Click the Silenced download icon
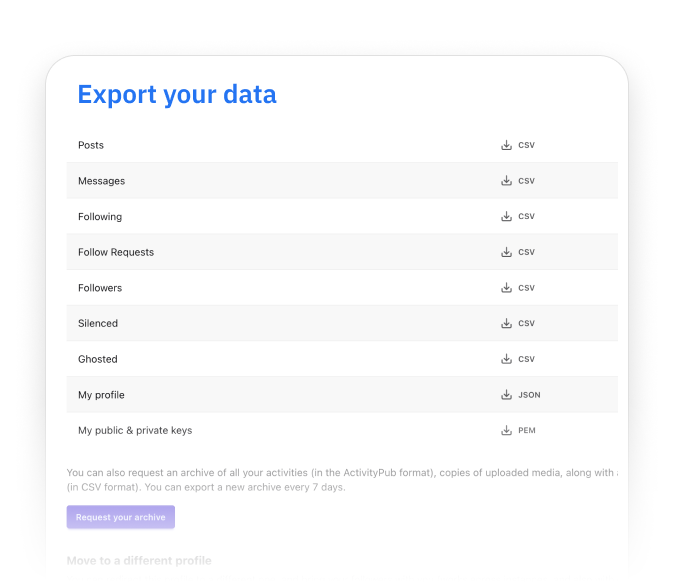 click(x=506, y=323)
